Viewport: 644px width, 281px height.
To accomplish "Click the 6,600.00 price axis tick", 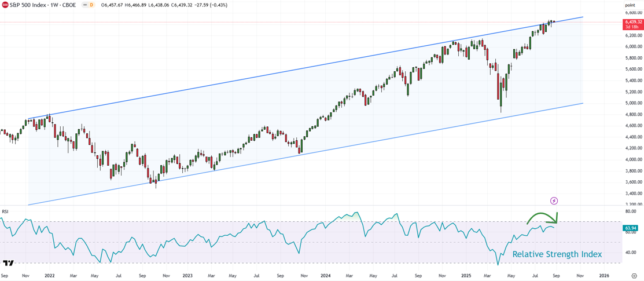I will click(x=633, y=13).
